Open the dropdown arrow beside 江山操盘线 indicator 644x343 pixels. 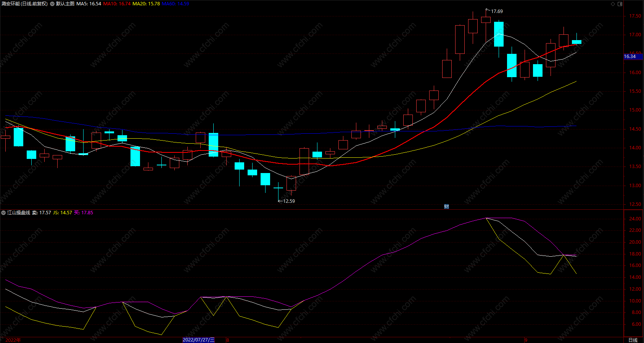(3, 213)
